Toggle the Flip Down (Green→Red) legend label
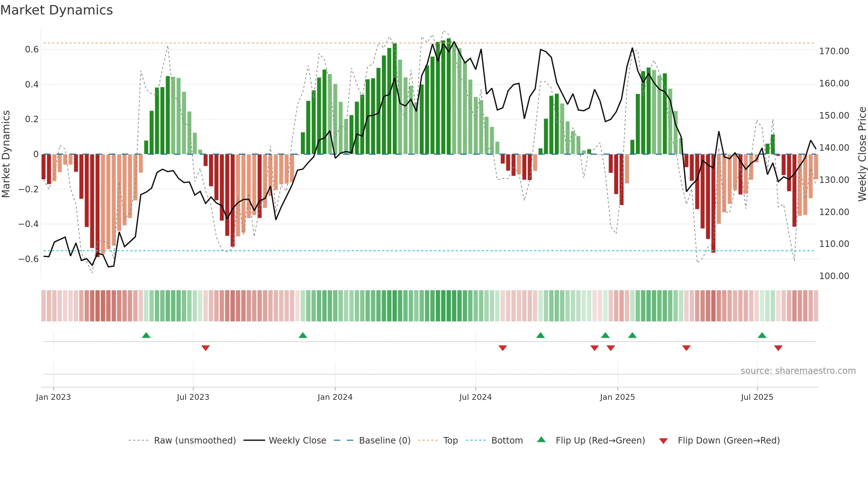Screen dimensions: 868x488 729,440
